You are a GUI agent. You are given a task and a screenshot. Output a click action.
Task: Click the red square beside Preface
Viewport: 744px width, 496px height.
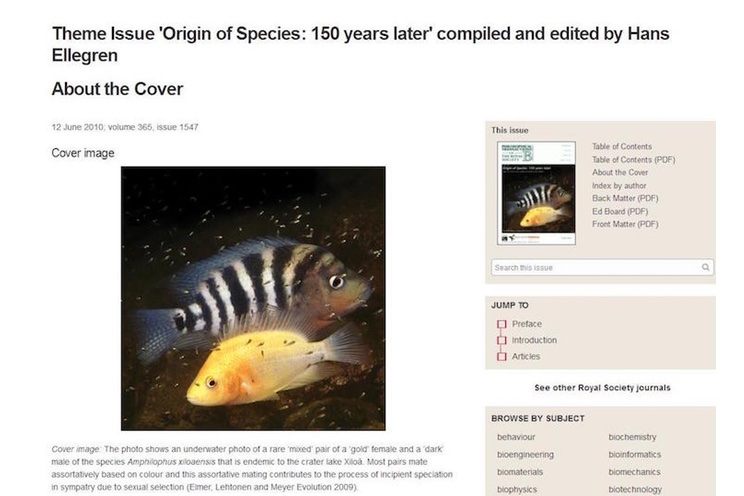502,324
